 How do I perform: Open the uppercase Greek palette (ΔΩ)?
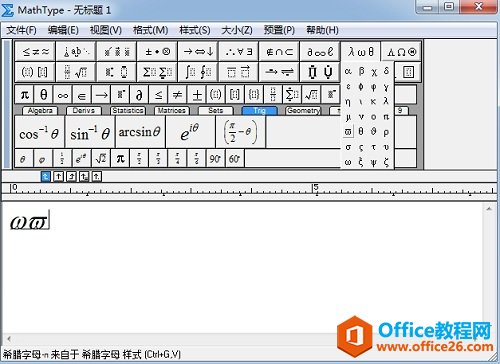coord(401,52)
